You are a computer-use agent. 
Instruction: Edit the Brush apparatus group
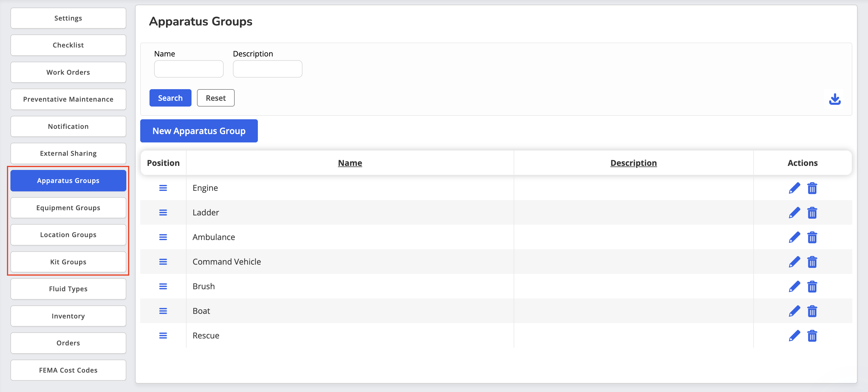[x=794, y=286]
